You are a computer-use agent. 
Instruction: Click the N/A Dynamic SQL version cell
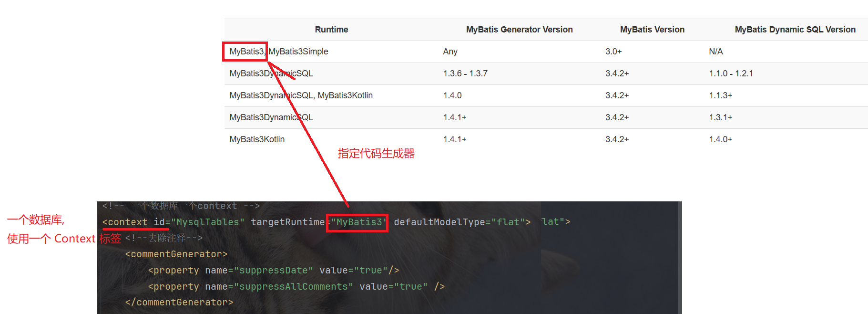coord(716,52)
